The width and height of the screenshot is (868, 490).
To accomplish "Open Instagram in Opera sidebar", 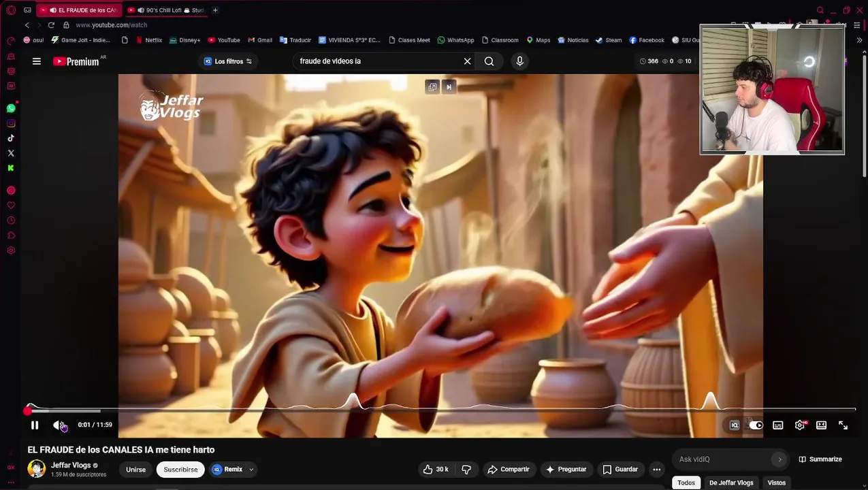I will click(11, 123).
